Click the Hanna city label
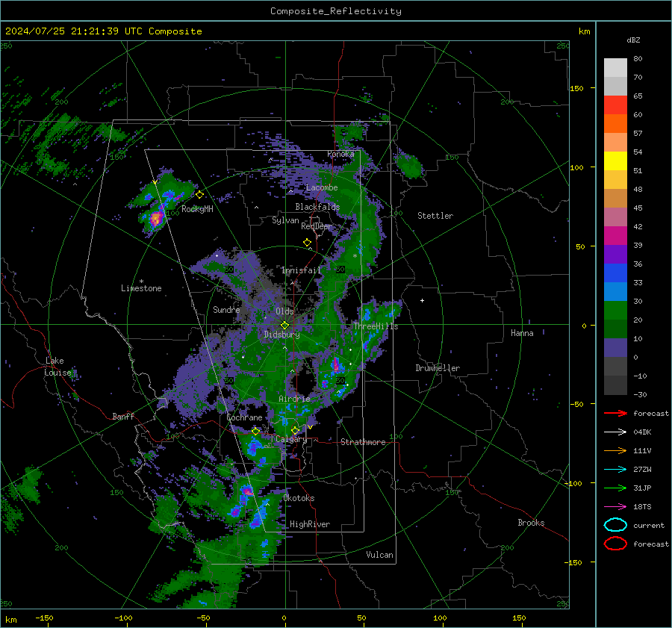The height and width of the screenshot is (628, 672). 522,333
